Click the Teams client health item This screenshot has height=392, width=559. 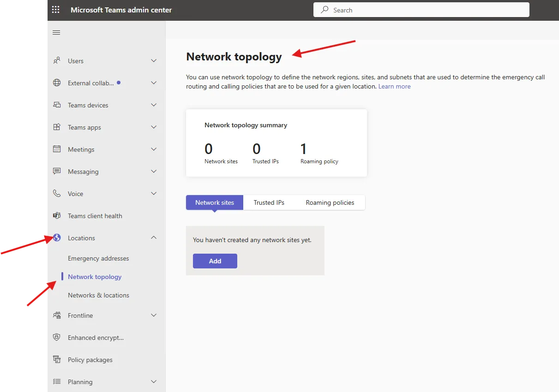tap(95, 215)
